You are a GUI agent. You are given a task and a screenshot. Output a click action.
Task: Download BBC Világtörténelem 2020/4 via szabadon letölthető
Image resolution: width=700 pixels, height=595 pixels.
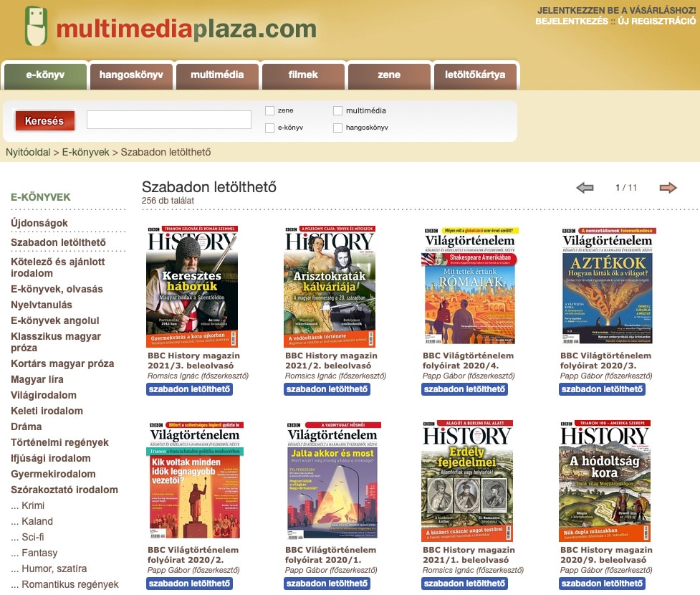(464, 389)
